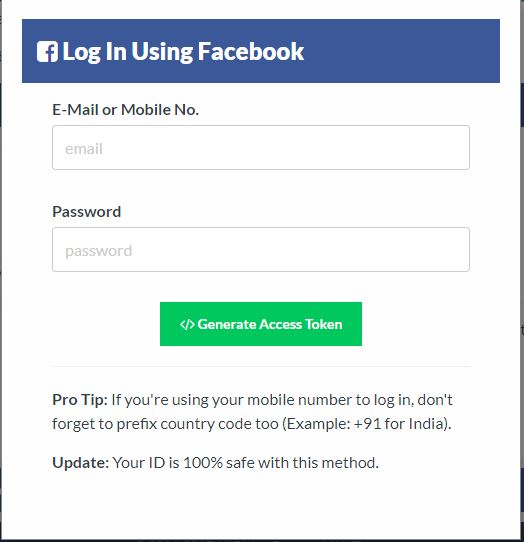Screen dimensions: 524x542
Task: Click the bold 'Update:' text
Action: (81, 462)
